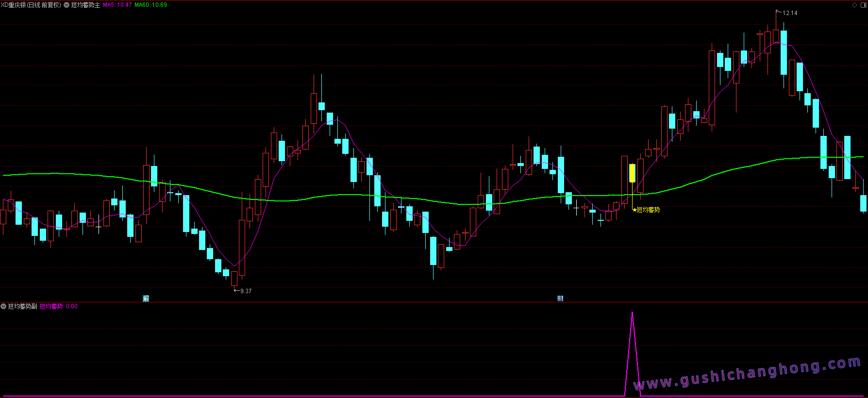Expand the 短均蓄势主 indicator dropdown arrow

click(67, 5)
